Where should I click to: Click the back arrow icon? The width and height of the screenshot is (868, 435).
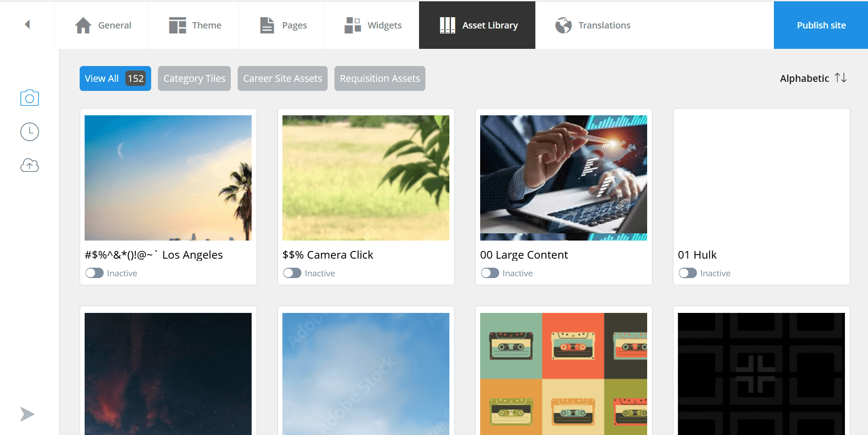pyautogui.click(x=28, y=24)
